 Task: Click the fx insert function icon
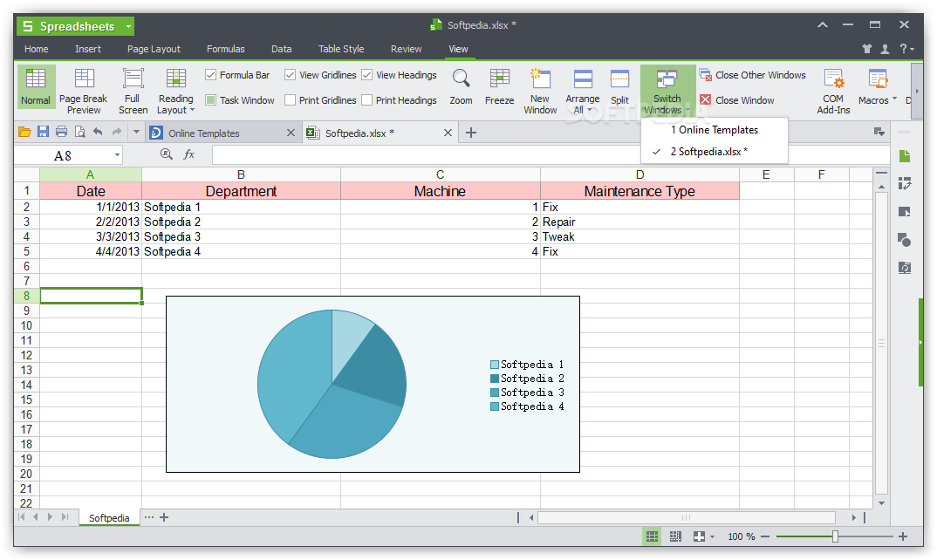188,154
